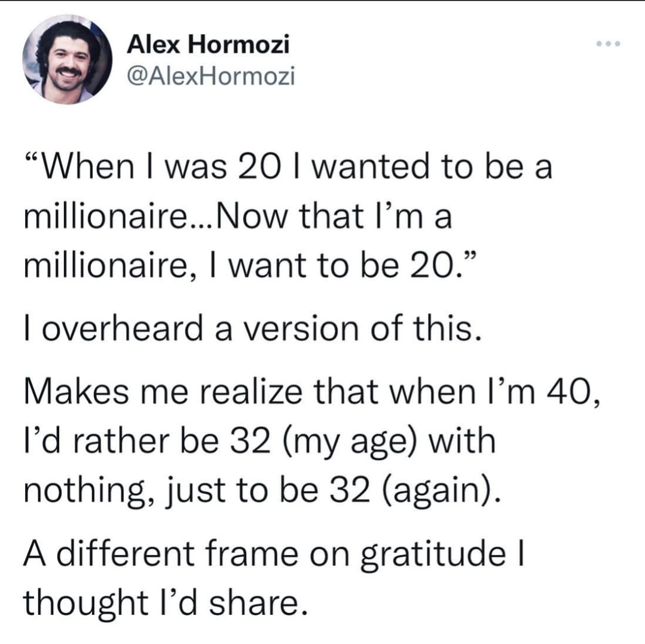Image resolution: width=645 pixels, height=644 pixels.
Task: Click the line "nothing, just to be 32 (again)."
Action: pyautogui.click(x=263, y=491)
